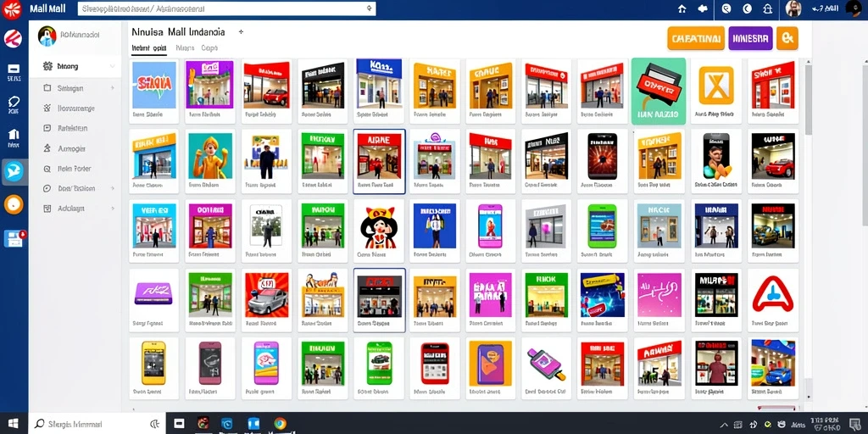The height and width of the screenshot is (434, 868).
Task: Switch to the third tab under page title
Action: click(x=209, y=48)
